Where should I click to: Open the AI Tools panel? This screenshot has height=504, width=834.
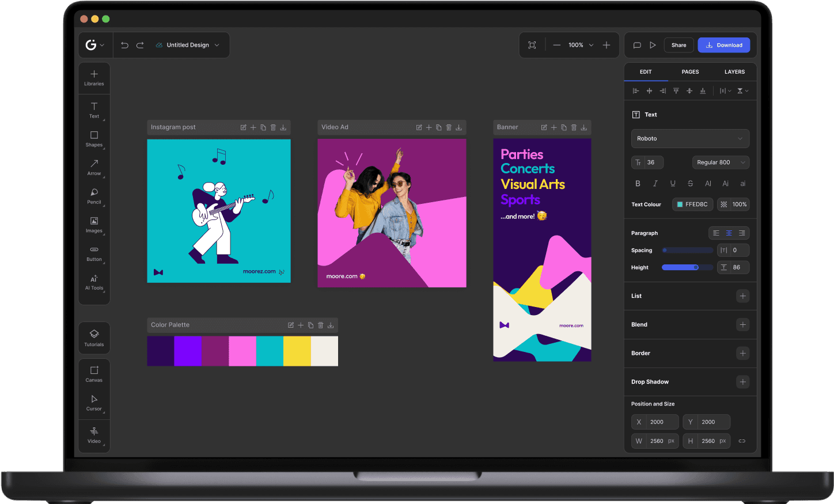tap(94, 282)
